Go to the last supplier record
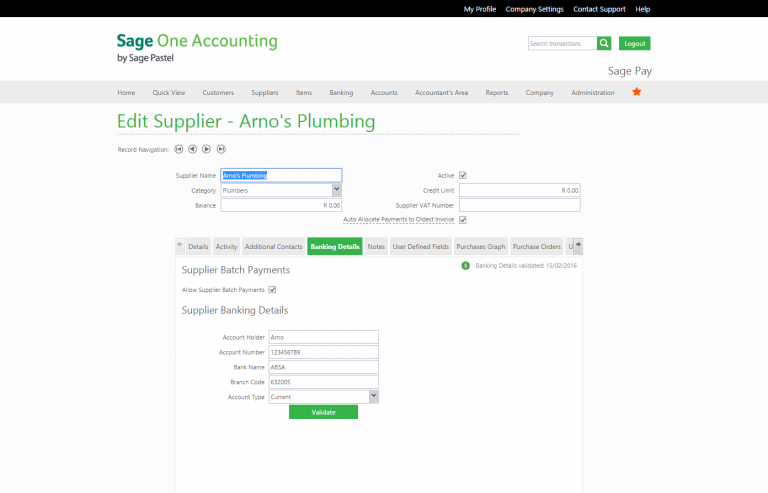This screenshot has width=768, height=493. pos(221,149)
